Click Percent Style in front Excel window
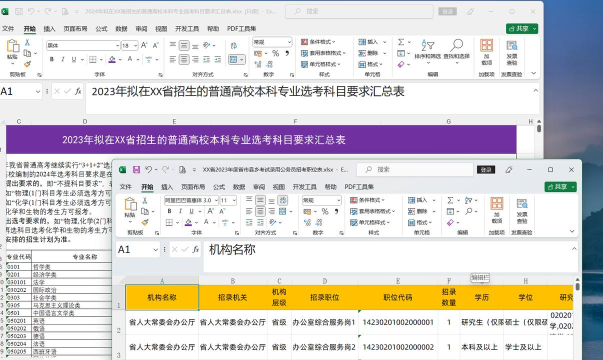The height and width of the screenshot is (360, 603). tap(325, 211)
